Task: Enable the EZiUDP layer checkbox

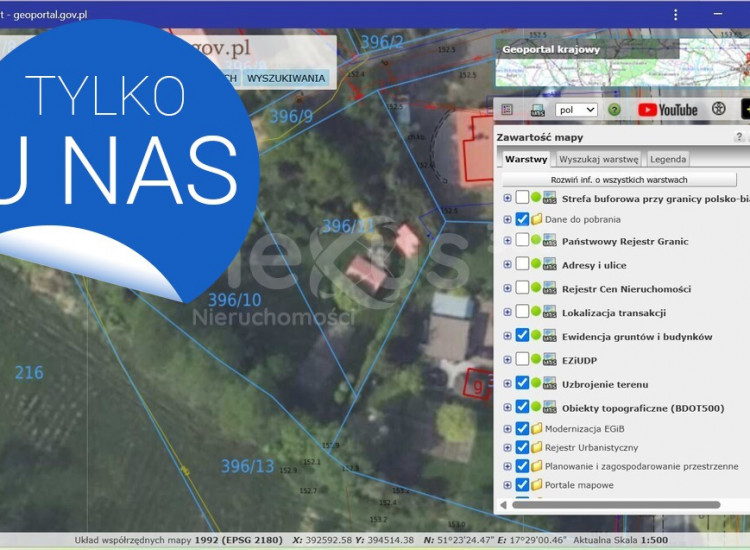Action: [x=522, y=359]
